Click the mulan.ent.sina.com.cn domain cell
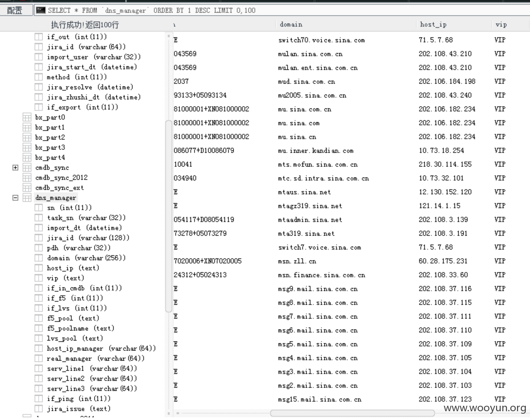Screen dimensions: 530x420 point(318,68)
